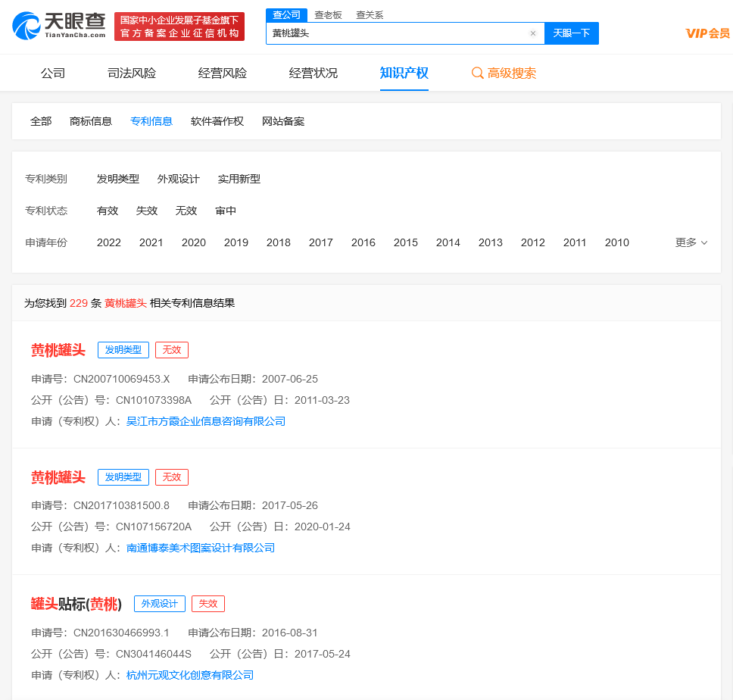Filter application year 2014

[448, 242]
